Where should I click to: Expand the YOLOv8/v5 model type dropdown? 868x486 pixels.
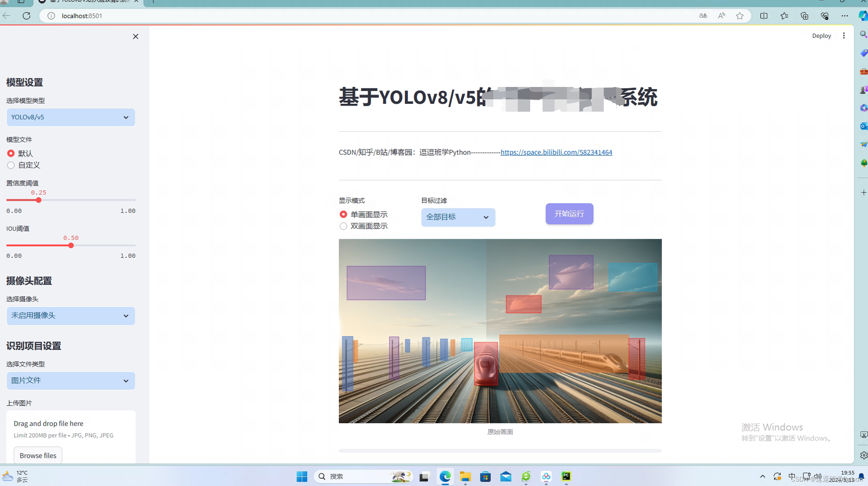click(x=71, y=117)
